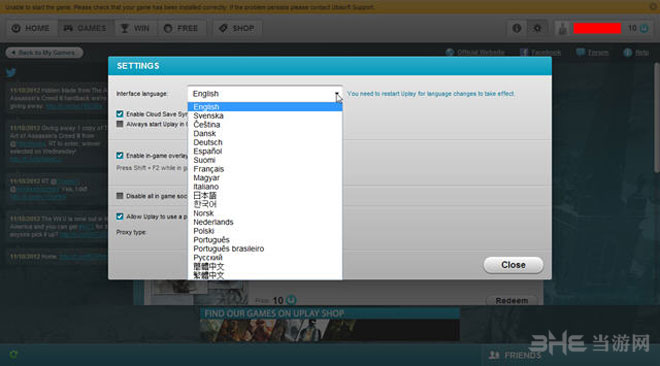Viewport: 660px width, 366px height.
Task: Open the settings gear icon
Action: click(538, 28)
